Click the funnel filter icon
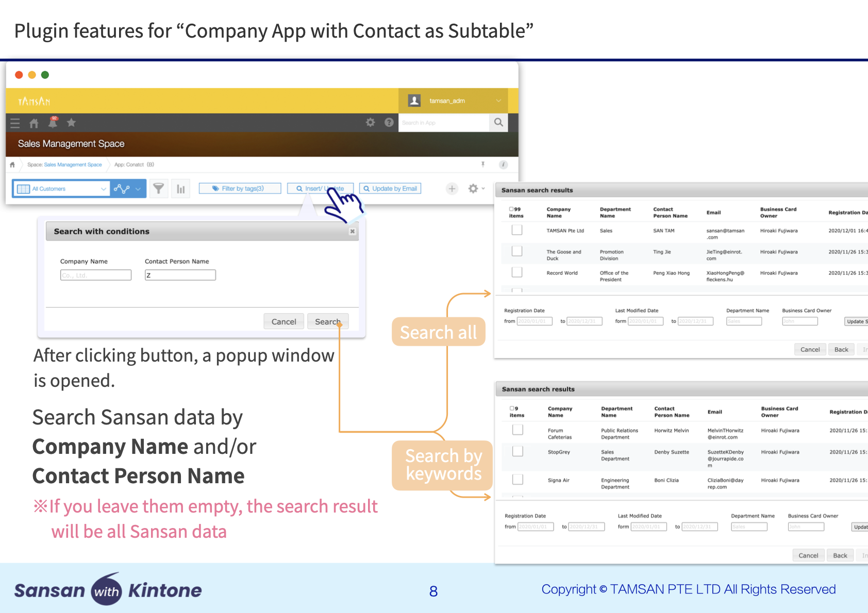Image resolution: width=868 pixels, height=613 pixels. point(158,188)
